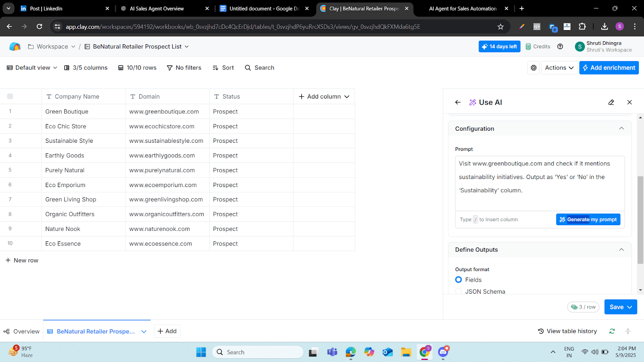Open site information icon in address bar

58,27
